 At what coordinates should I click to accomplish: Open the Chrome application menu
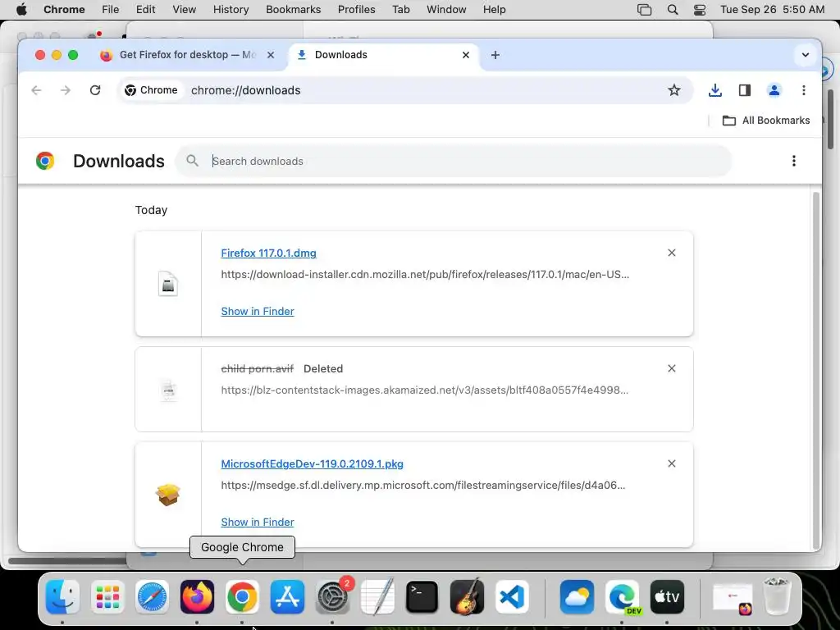coord(64,10)
